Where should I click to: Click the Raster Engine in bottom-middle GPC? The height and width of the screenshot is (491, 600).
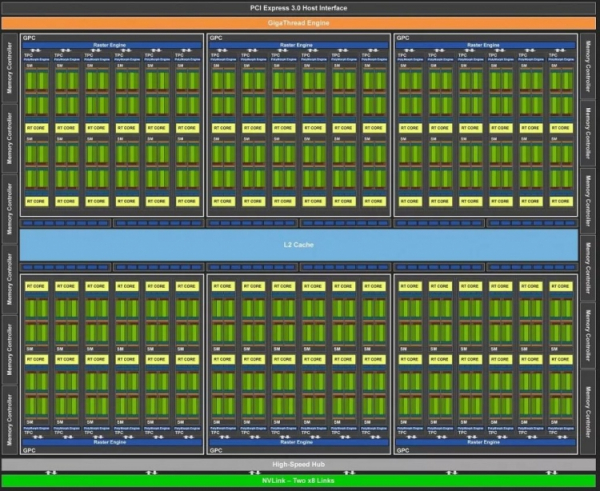298,441
